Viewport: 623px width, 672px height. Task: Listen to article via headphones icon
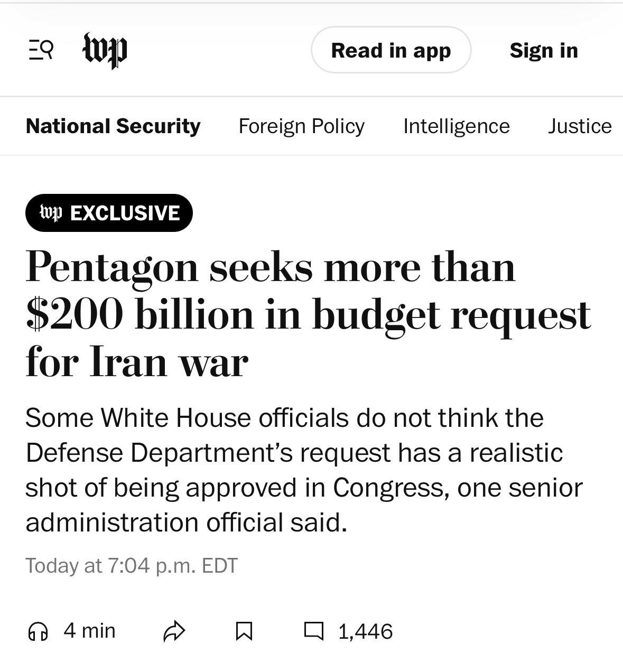coord(38,631)
